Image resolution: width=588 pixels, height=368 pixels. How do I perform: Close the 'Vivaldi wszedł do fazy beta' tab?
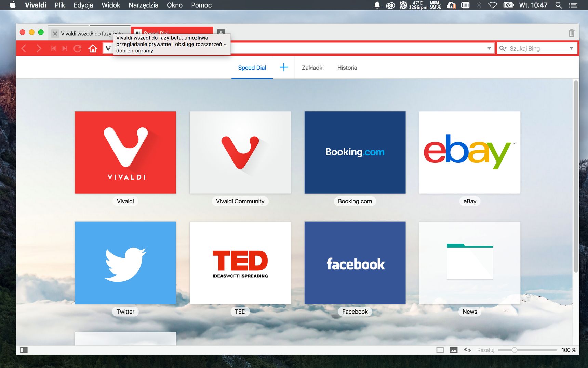pos(55,34)
